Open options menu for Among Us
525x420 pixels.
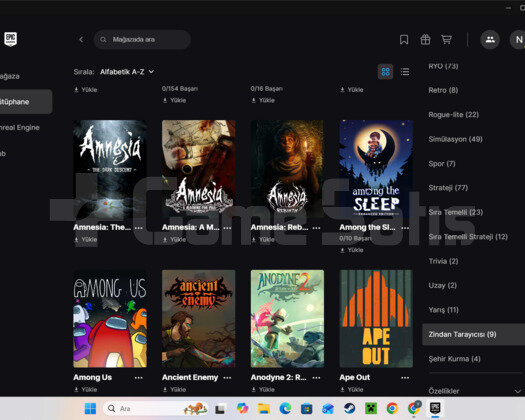coord(139,377)
